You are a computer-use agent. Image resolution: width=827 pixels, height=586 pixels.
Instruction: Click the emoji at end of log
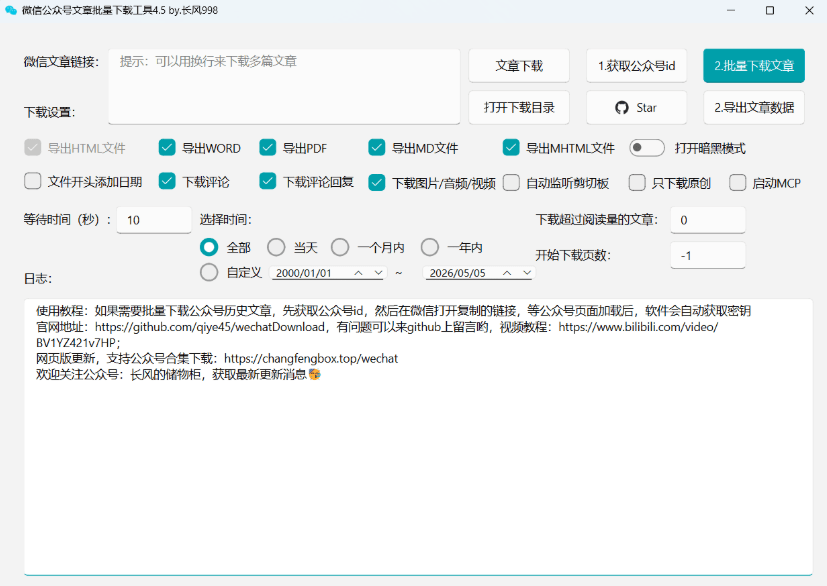point(315,374)
